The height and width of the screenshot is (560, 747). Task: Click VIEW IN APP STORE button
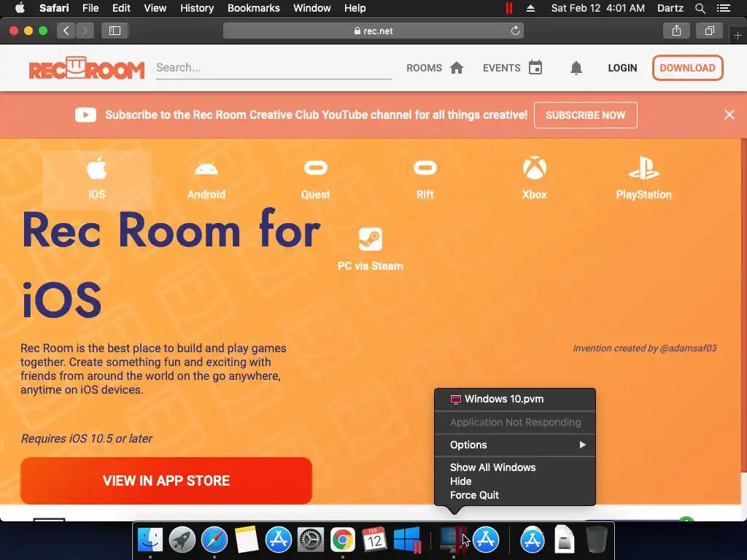pyautogui.click(x=166, y=481)
